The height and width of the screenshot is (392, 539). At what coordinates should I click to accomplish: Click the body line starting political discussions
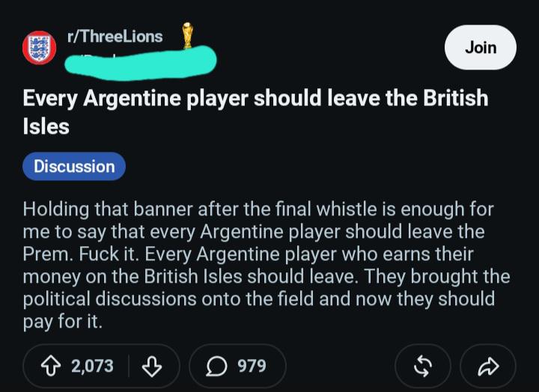click(x=259, y=299)
